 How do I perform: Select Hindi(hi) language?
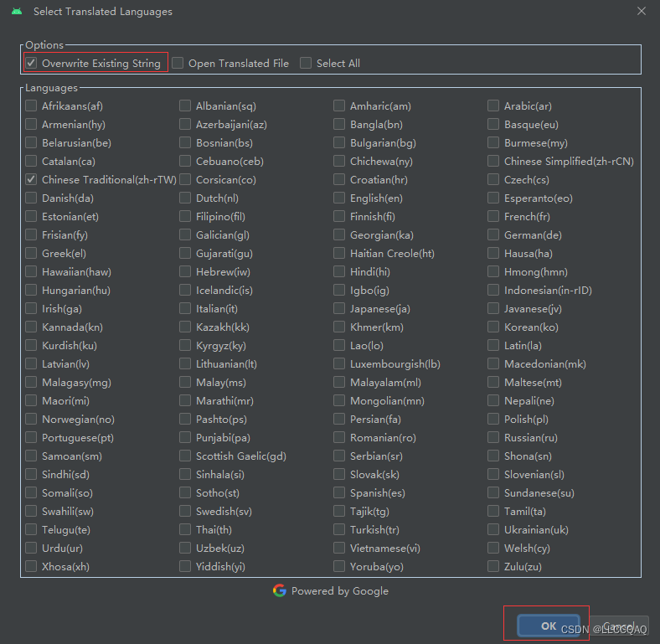click(339, 271)
